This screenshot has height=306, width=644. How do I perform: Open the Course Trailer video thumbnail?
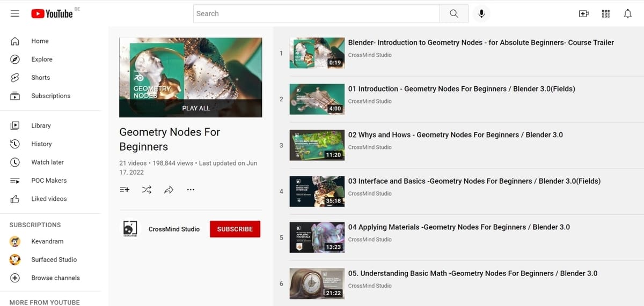point(317,53)
